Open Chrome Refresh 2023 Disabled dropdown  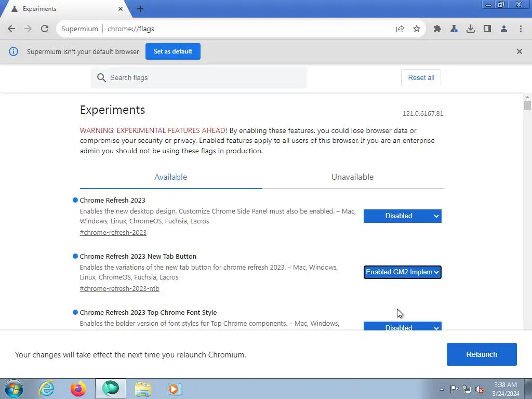pos(403,216)
